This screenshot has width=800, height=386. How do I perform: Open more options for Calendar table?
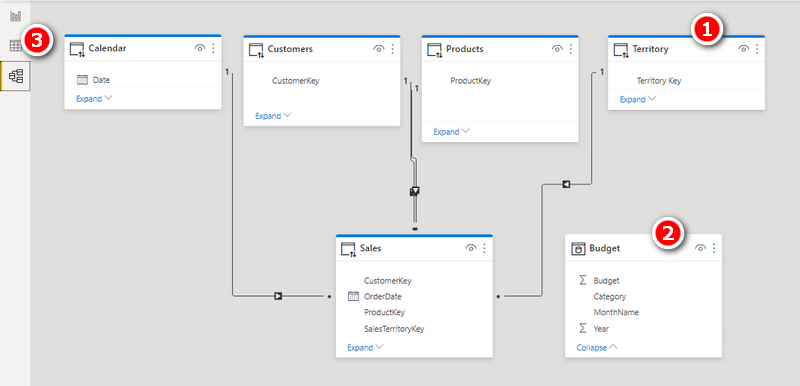pyautogui.click(x=213, y=48)
